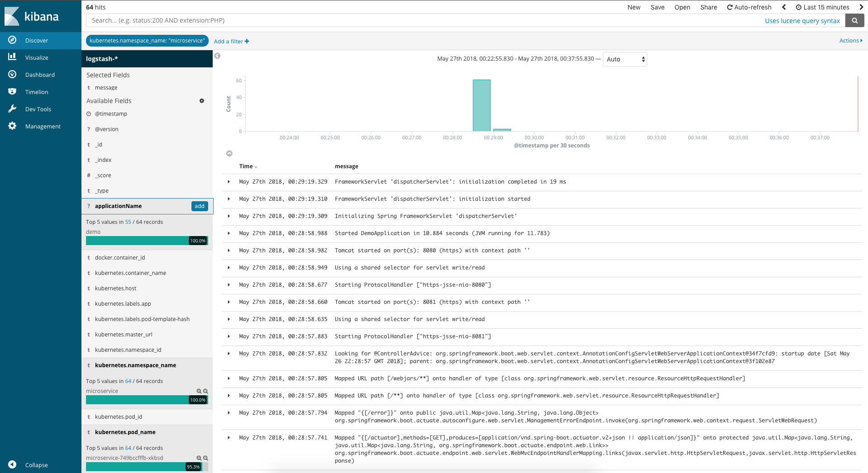The width and height of the screenshot is (868, 473).
Task: Open the Discover compass icon
Action: click(12, 40)
